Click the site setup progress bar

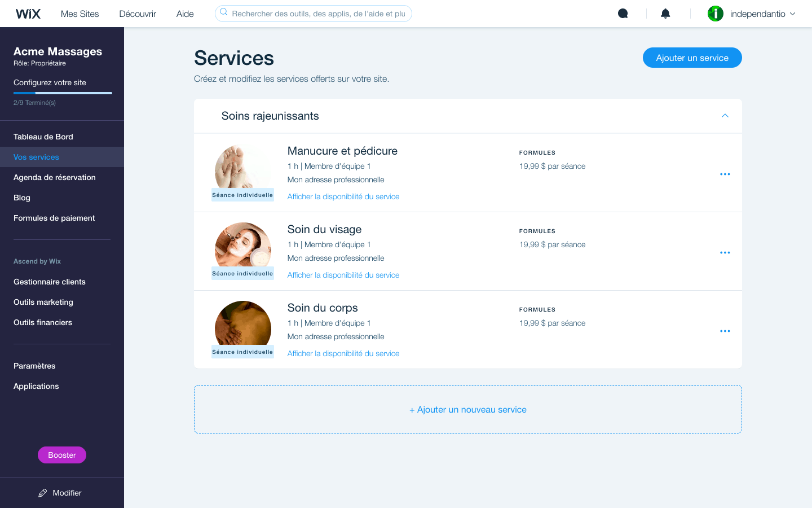63,93
